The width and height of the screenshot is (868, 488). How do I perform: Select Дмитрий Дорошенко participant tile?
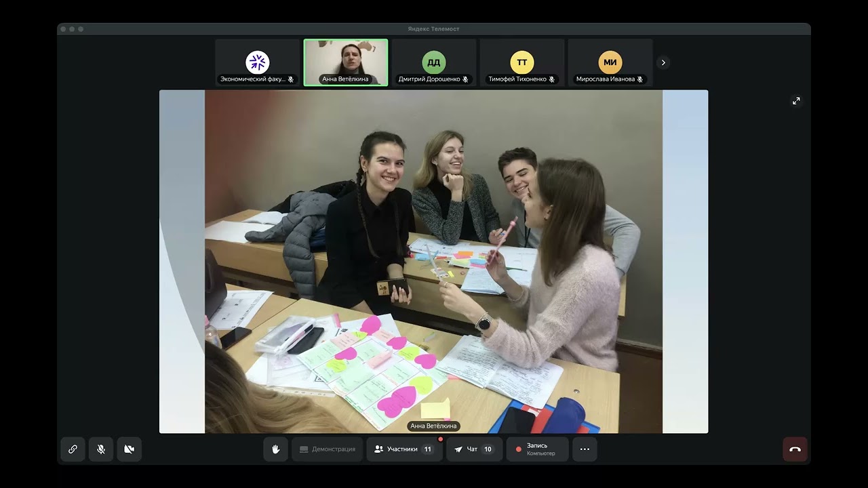coord(434,62)
